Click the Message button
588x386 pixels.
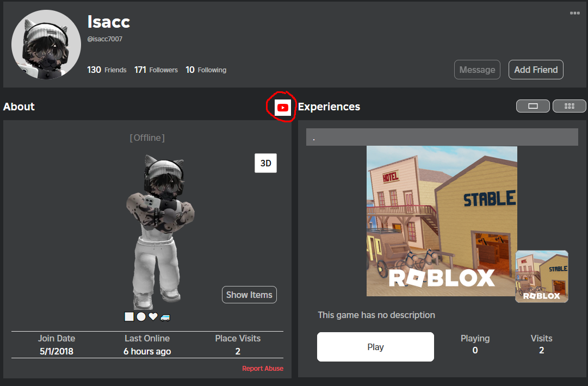click(x=477, y=70)
